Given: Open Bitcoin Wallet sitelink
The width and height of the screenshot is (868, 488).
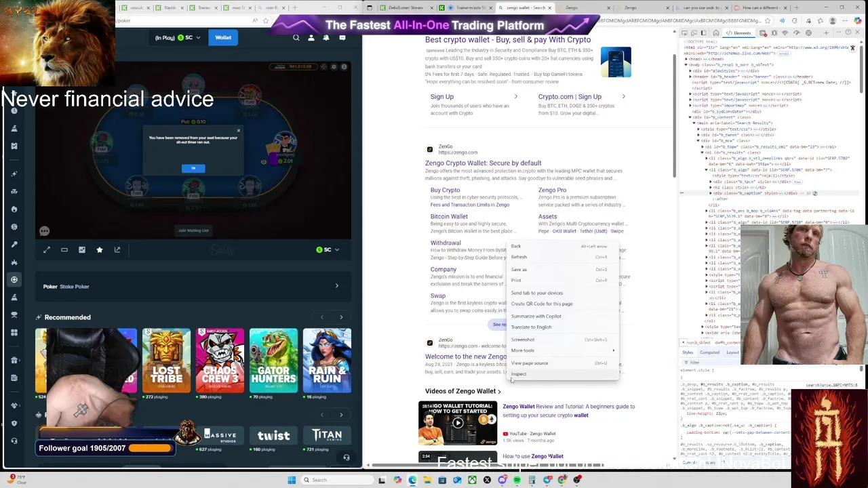Looking at the screenshot, I should 449,217.
